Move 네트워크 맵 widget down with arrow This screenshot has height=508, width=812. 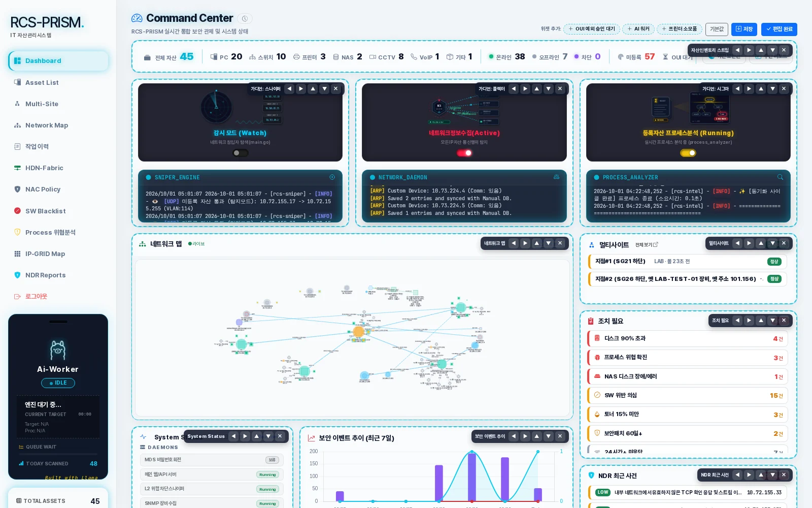(549, 243)
